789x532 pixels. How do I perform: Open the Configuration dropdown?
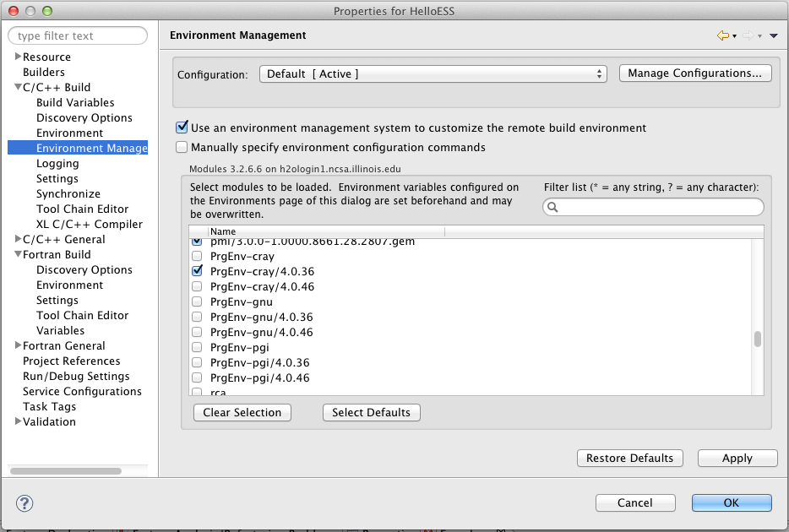coord(433,74)
